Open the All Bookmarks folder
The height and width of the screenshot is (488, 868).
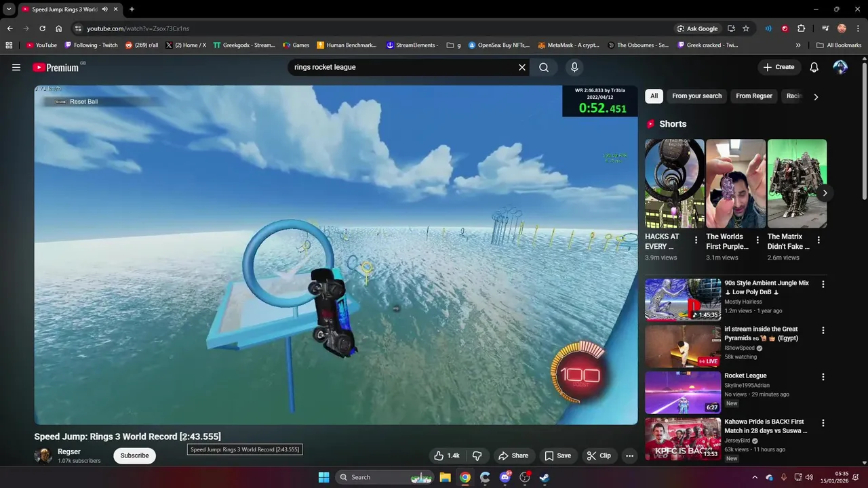coord(839,45)
